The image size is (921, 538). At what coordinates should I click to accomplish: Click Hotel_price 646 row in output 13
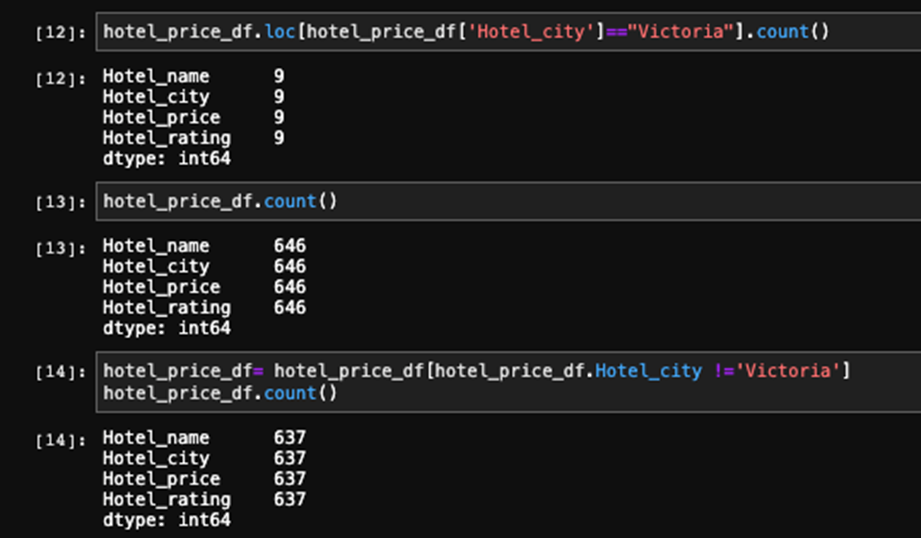click(x=204, y=287)
